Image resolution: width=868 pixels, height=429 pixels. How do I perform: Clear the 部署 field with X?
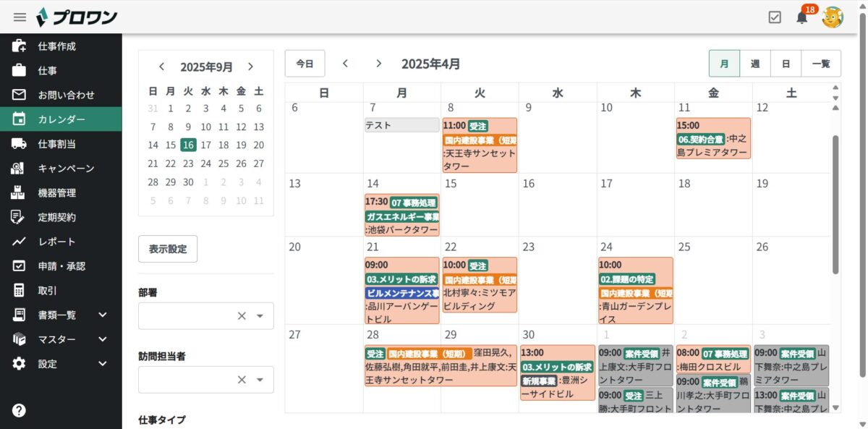pos(242,316)
